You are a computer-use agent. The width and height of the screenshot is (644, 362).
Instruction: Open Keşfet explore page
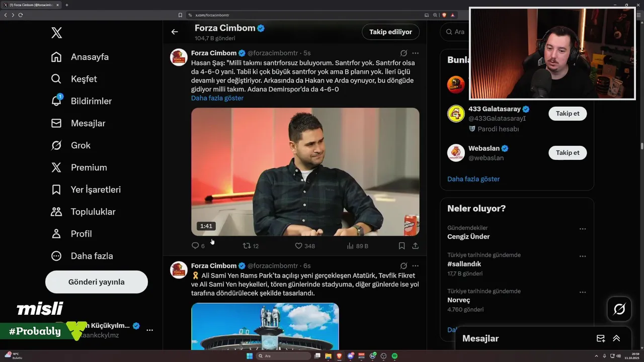74,79
